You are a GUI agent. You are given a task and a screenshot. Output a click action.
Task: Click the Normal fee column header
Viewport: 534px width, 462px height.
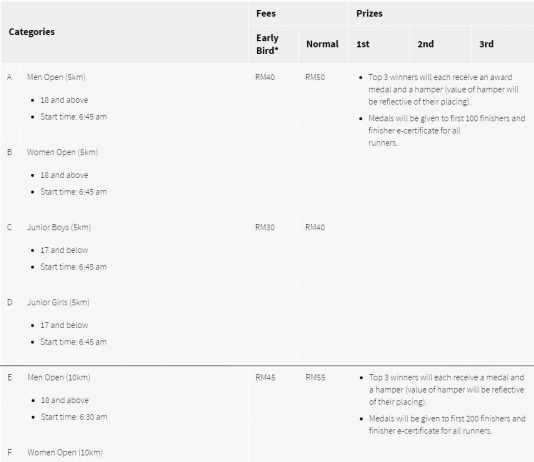[x=322, y=44]
